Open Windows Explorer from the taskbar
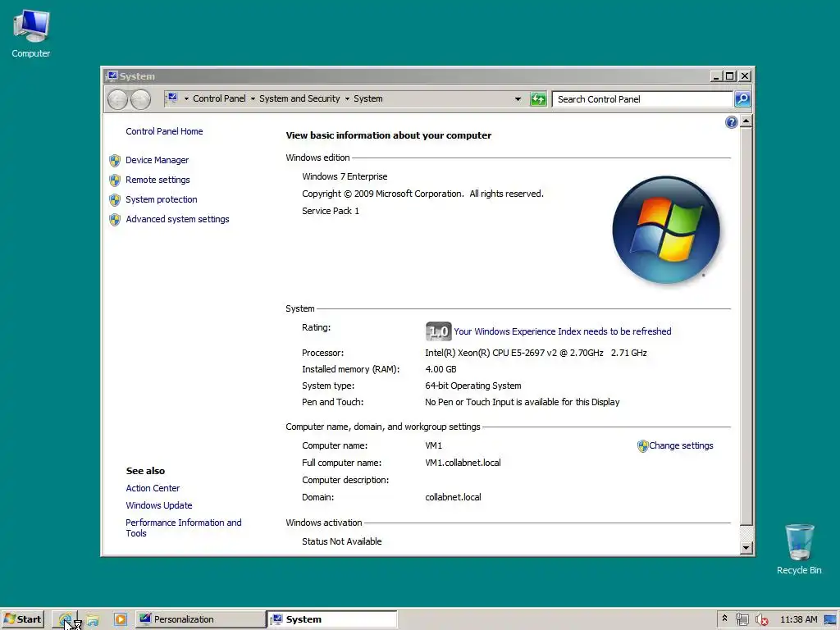840x630 pixels. click(93, 619)
